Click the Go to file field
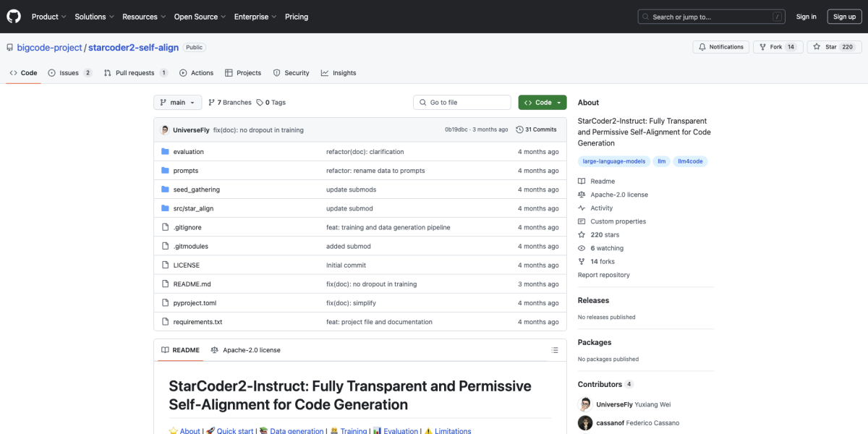Image resolution: width=868 pixels, height=434 pixels. 462,103
